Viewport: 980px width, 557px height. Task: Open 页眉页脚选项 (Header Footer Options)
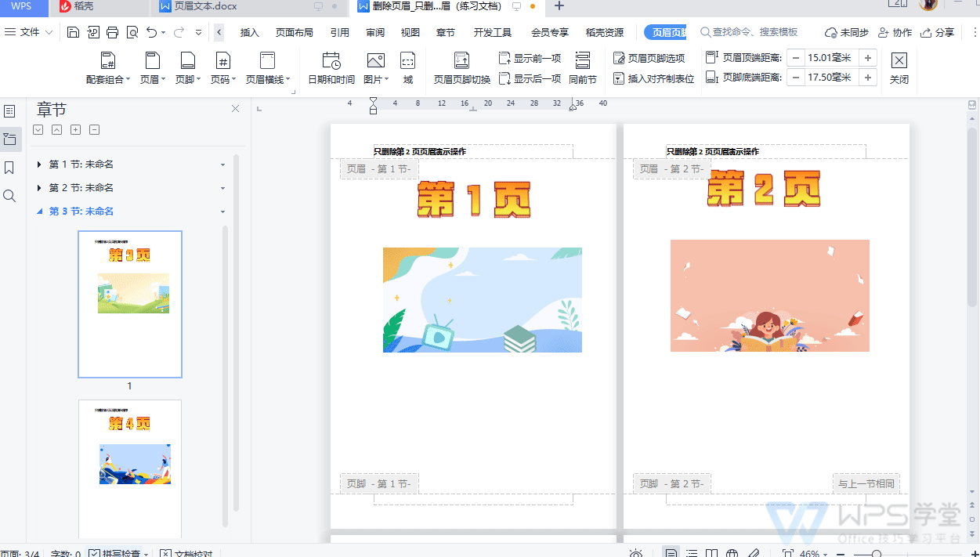pos(649,58)
